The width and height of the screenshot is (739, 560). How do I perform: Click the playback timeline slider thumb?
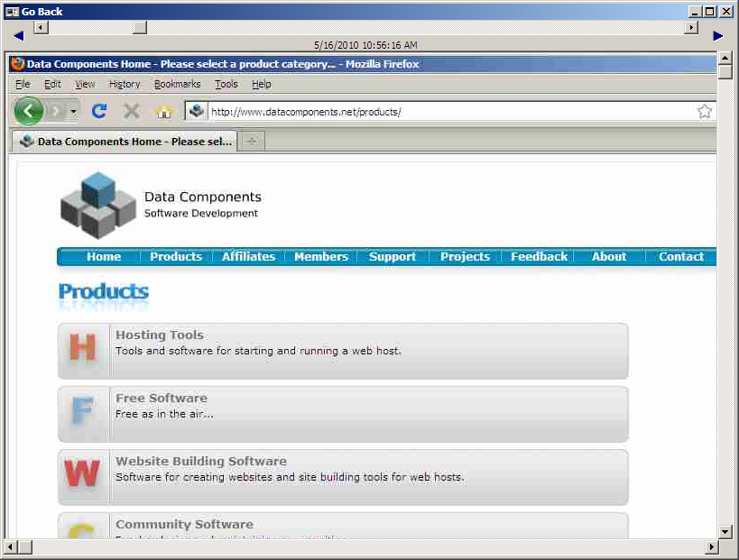(139, 28)
